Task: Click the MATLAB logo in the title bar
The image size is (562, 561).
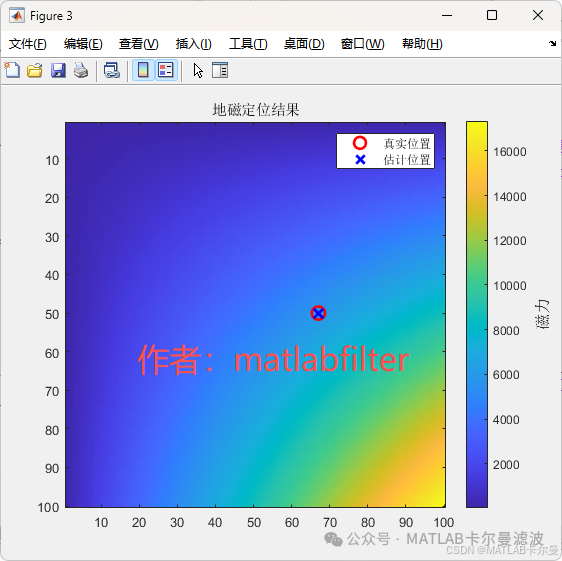Action: click(16, 15)
